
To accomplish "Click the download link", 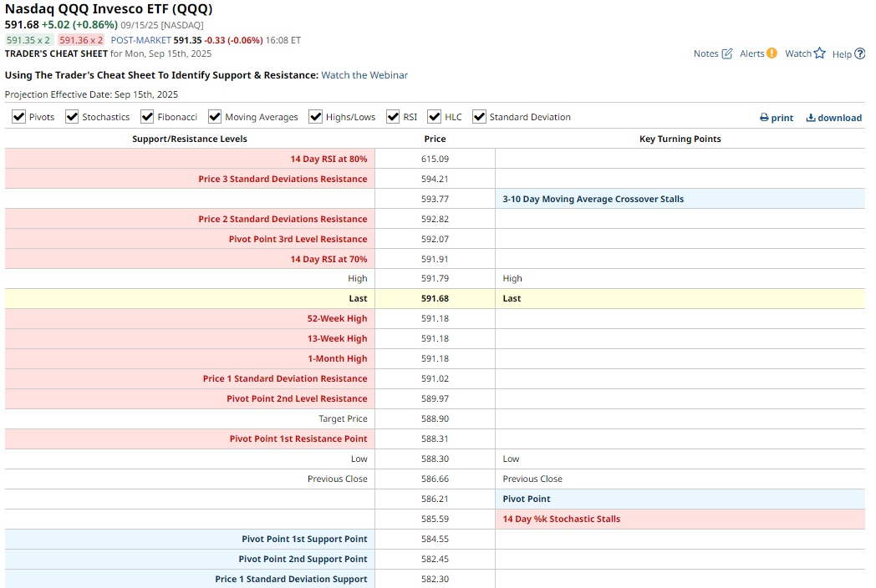I will 840,118.
